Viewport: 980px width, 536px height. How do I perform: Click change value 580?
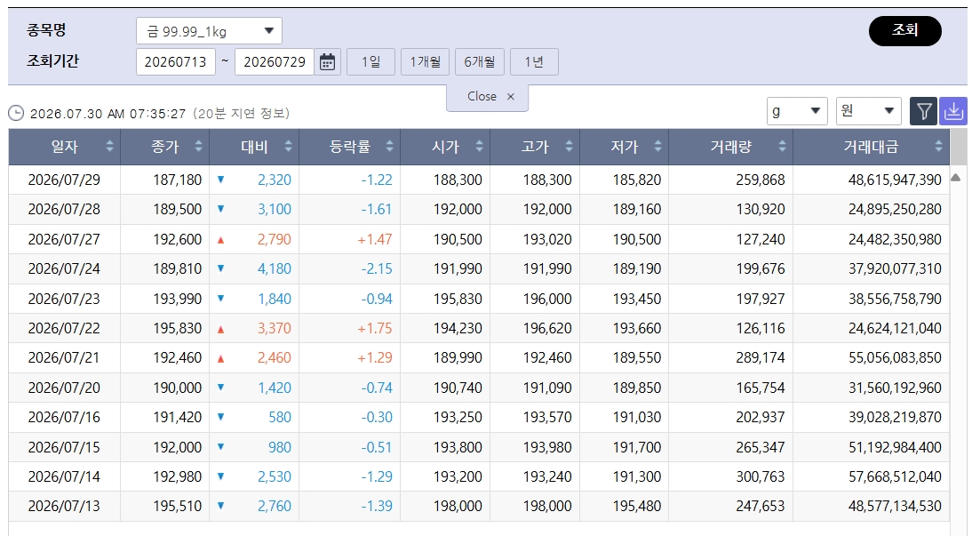pyautogui.click(x=280, y=417)
